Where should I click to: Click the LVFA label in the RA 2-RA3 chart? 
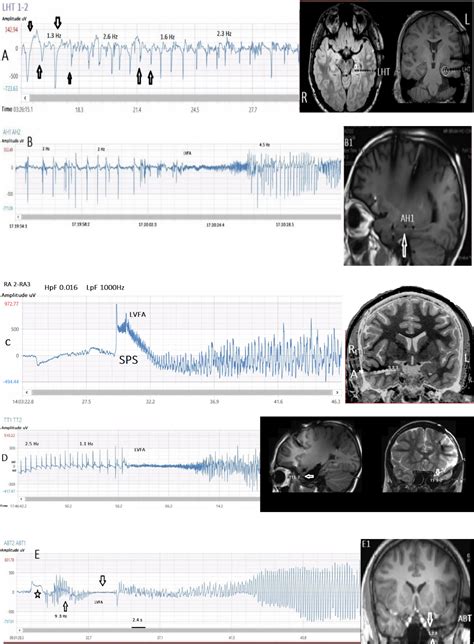138,314
